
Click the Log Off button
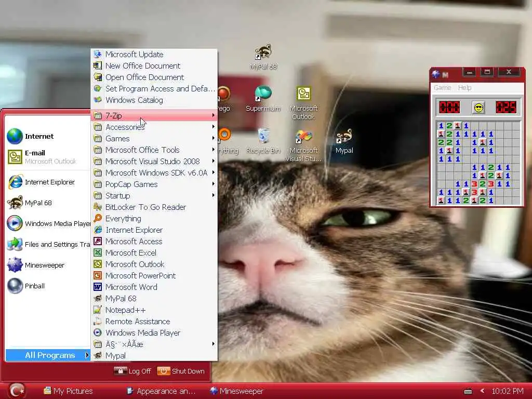[x=132, y=371]
